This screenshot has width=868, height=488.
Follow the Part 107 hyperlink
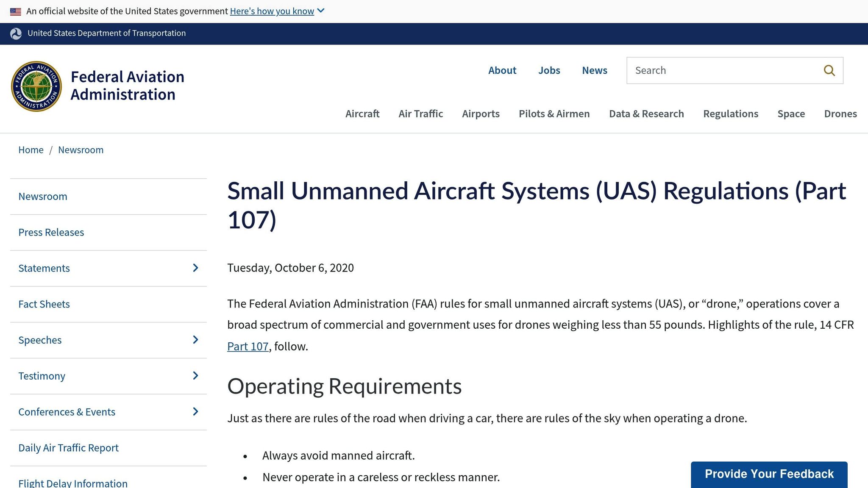coord(248,347)
